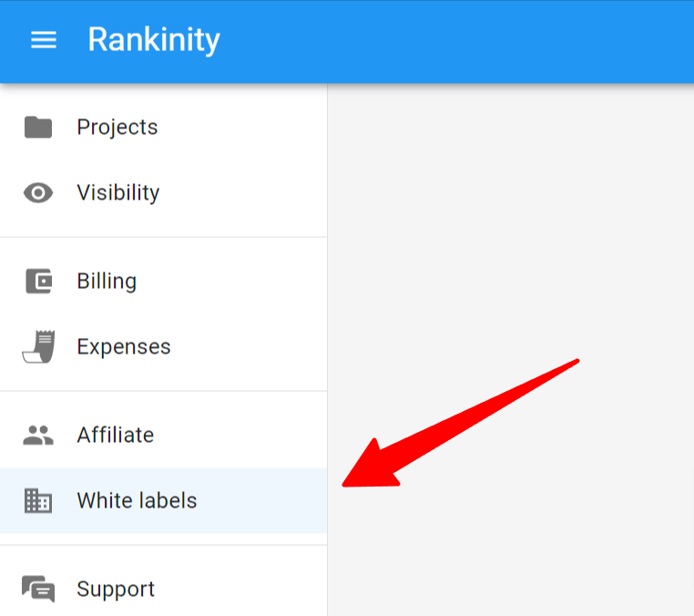Navigate to the Affiliate page
The height and width of the screenshot is (616, 694).
pos(163,435)
